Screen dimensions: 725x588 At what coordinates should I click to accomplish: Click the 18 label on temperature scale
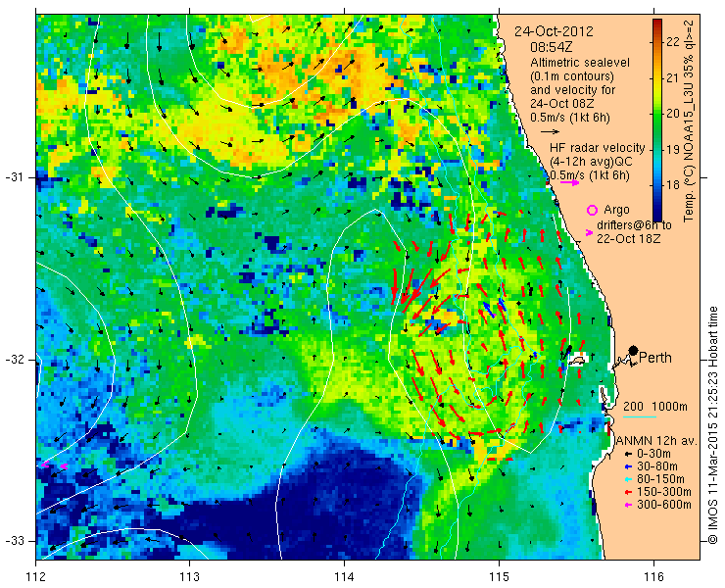[x=673, y=185]
